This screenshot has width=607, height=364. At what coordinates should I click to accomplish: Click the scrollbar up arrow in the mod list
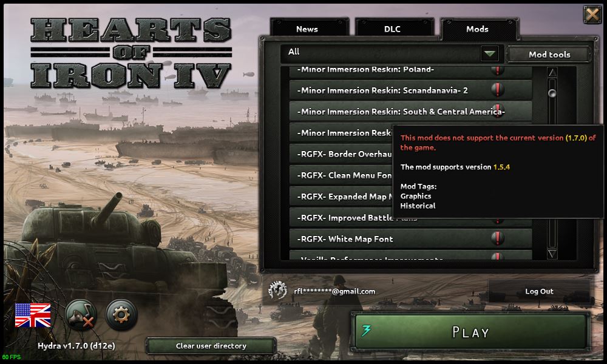552,72
